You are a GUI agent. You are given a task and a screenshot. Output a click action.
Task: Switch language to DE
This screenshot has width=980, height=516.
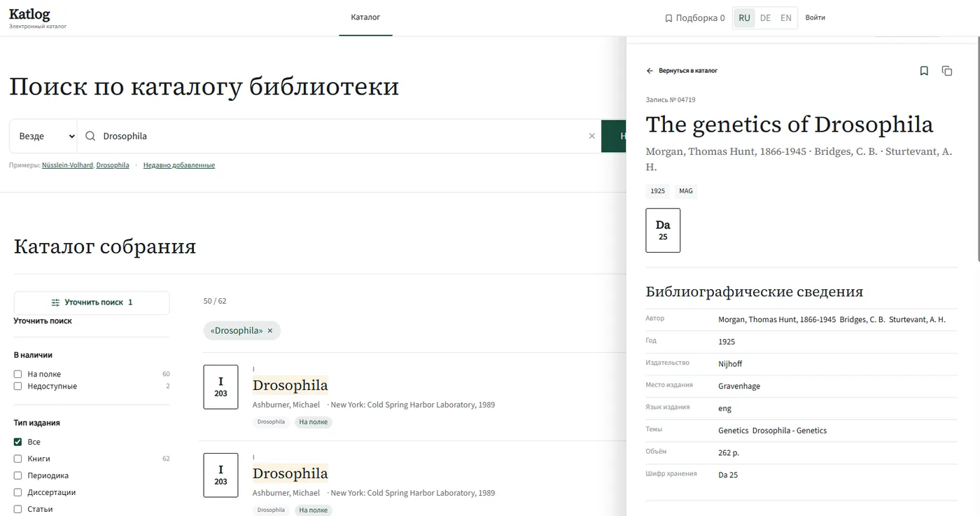coord(765,18)
